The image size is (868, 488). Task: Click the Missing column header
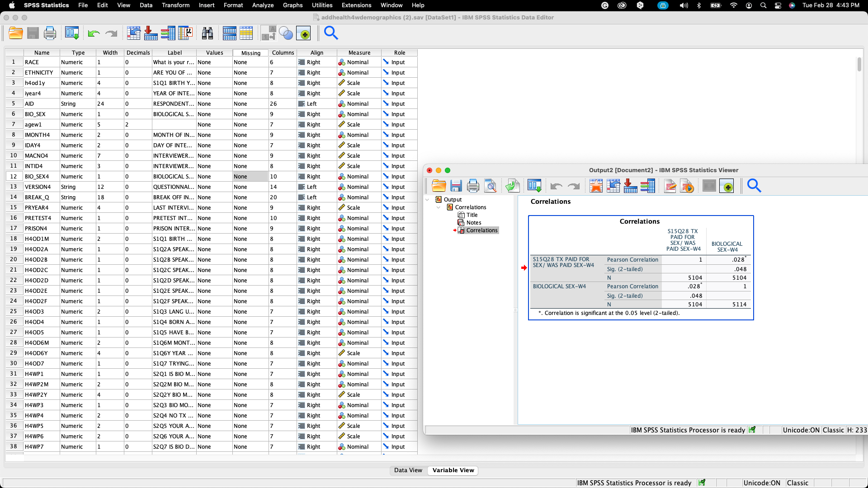(250, 53)
